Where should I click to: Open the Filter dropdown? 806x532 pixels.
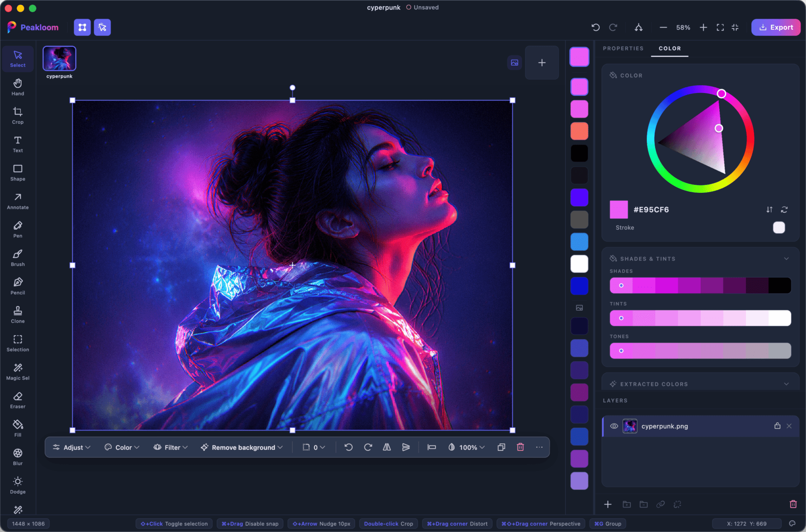[171, 447]
